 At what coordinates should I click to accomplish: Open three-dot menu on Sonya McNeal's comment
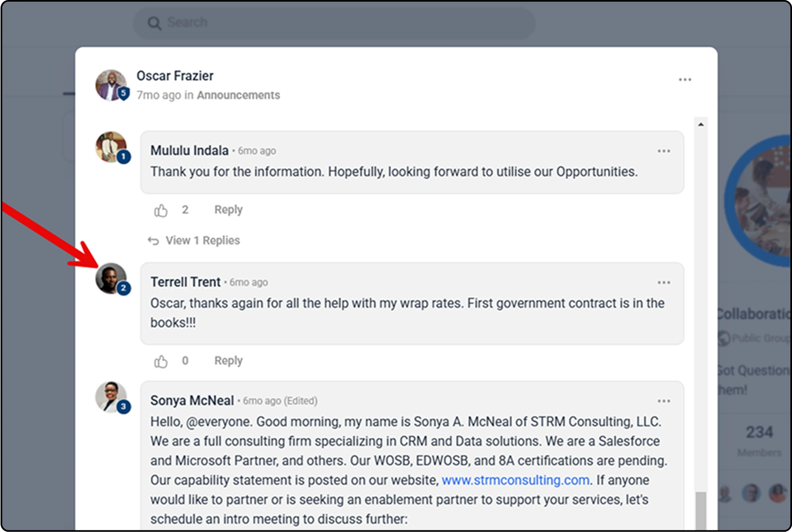(664, 401)
